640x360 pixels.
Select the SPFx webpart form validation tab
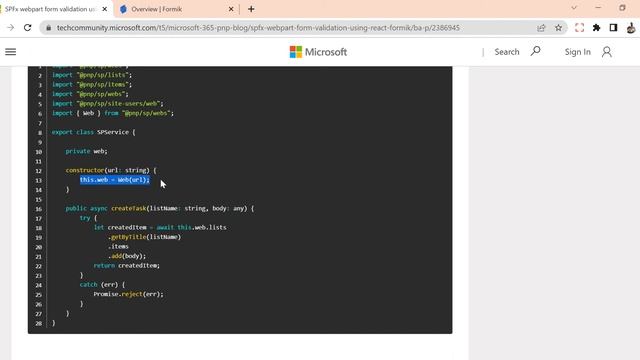(51, 9)
